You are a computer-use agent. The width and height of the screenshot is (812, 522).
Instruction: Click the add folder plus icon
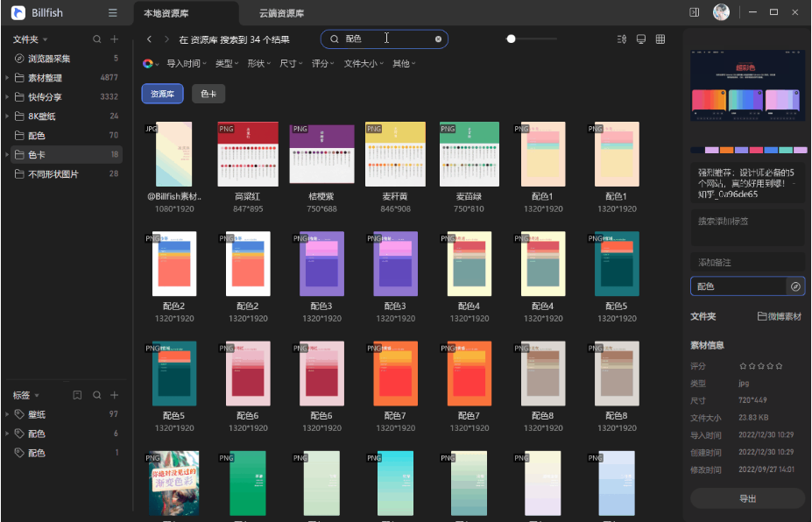(114, 39)
